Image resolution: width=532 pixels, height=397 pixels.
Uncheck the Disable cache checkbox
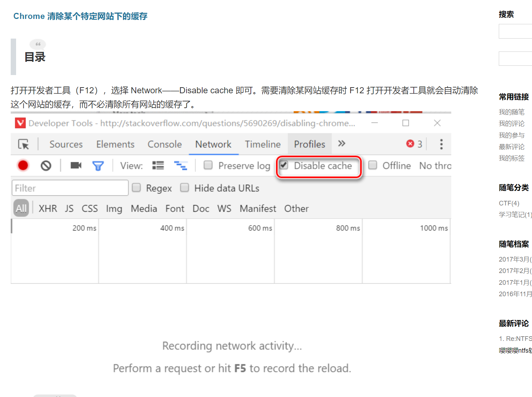point(284,165)
